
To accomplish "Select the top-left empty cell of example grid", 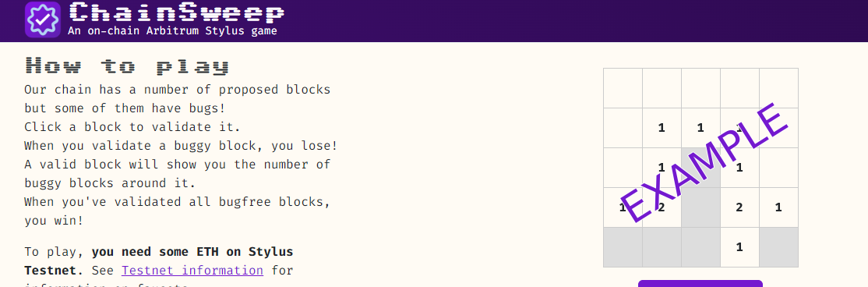I will coord(623,88).
